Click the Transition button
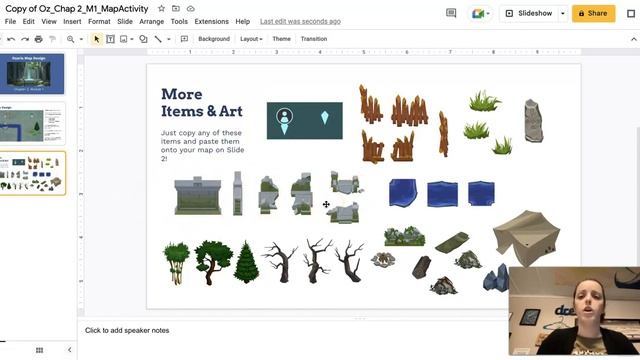This screenshot has height=360, width=640. coord(314,39)
